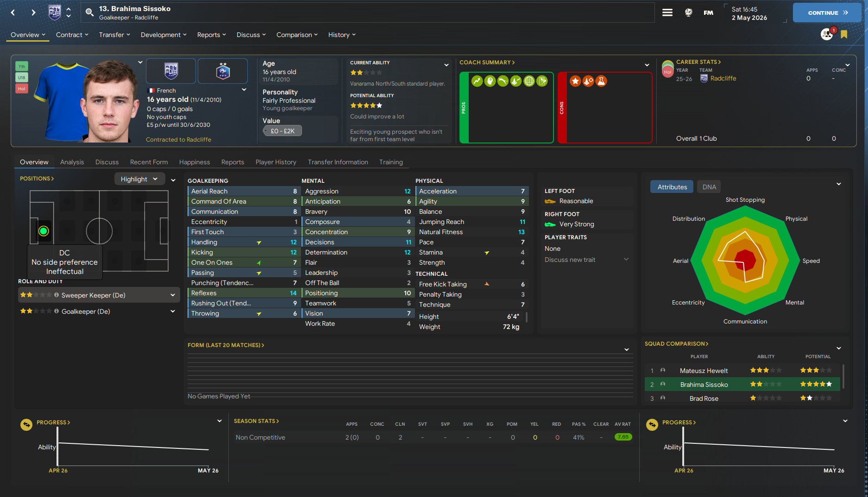Click the player search name field
The height and width of the screenshot is (497, 868).
click(368, 12)
